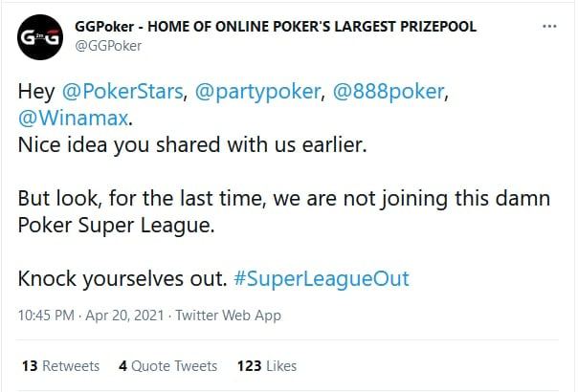Click the 10:45 PM timestamp
The image size is (578, 392).
pos(45,315)
